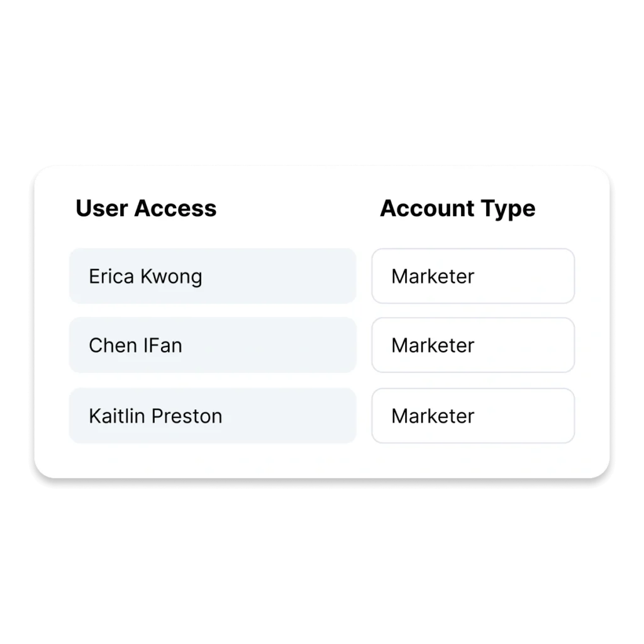Open the Marketer dropdown for Chen IFan

[x=473, y=345]
